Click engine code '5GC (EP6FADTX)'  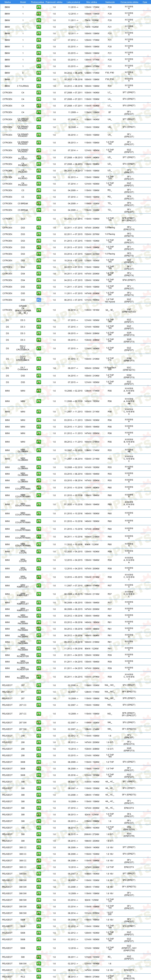point(129,368)
